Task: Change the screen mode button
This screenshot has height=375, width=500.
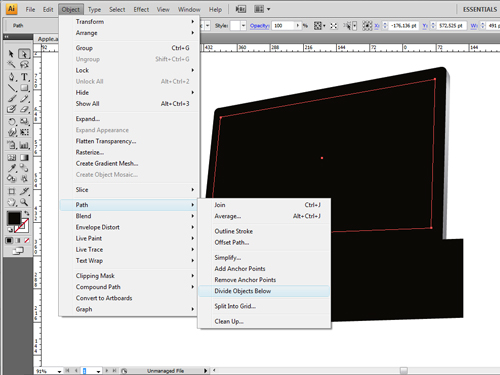Action: pos(18,251)
